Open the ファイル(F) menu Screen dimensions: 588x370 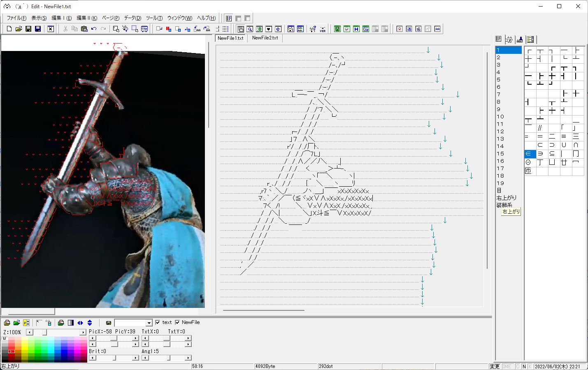point(16,18)
